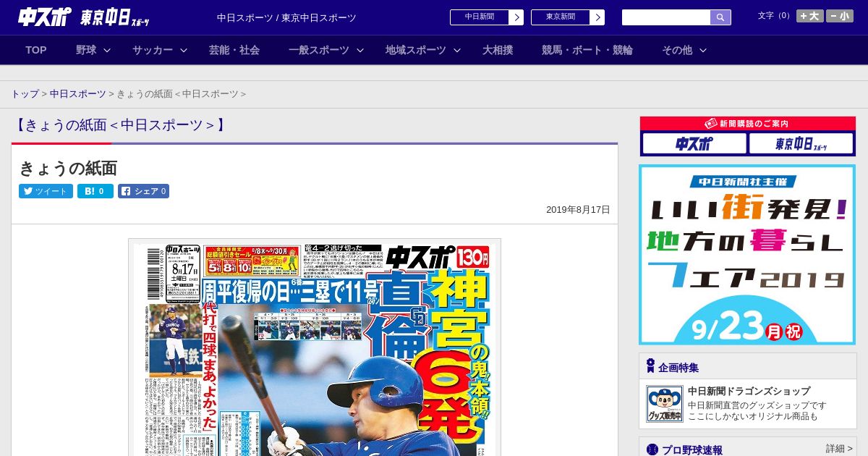Open the いい街発見 fair 2019 banner
This screenshot has height=456, width=868.
pos(747,255)
